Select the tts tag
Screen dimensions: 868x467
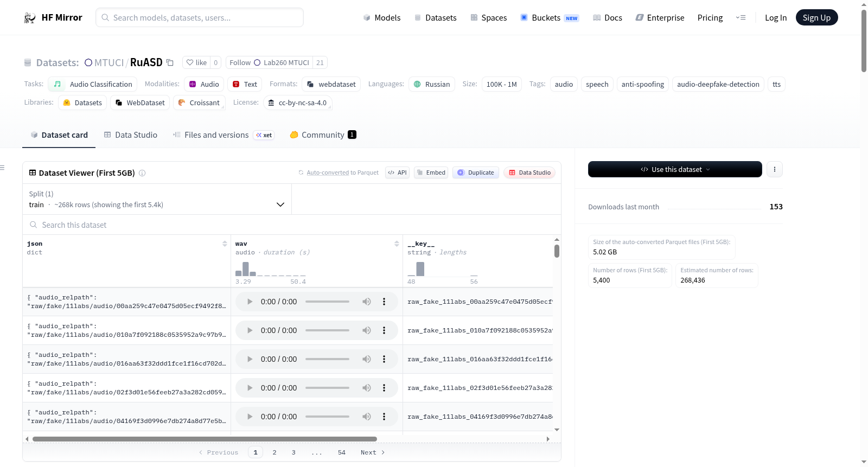(776, 84)
